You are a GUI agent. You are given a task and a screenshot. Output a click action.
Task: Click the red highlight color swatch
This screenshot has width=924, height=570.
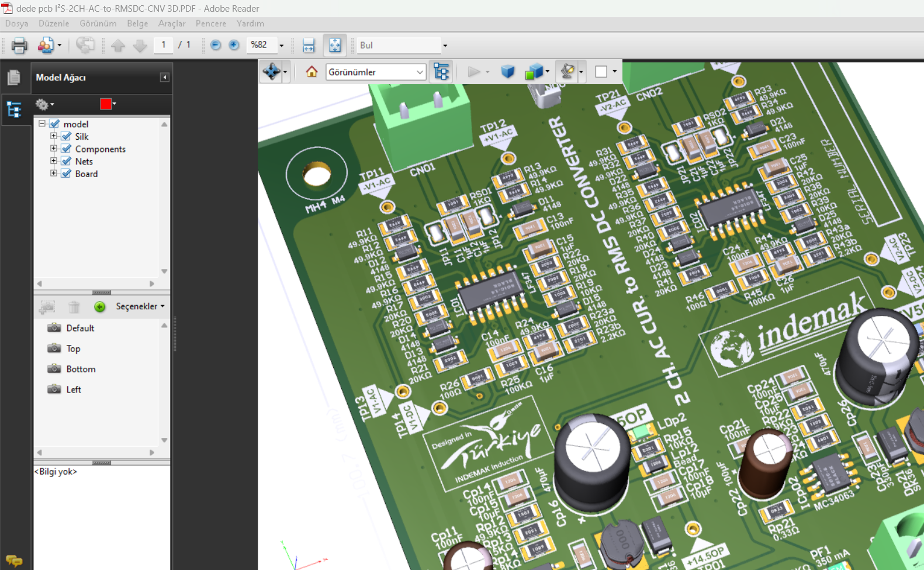coord(106,104)
